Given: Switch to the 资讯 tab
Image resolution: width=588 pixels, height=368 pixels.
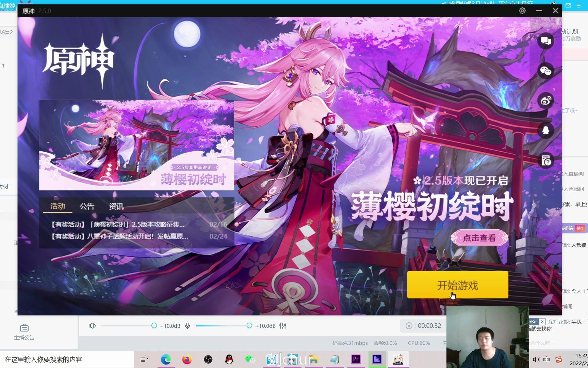Looking at the screenshot, I should point(116,206).
